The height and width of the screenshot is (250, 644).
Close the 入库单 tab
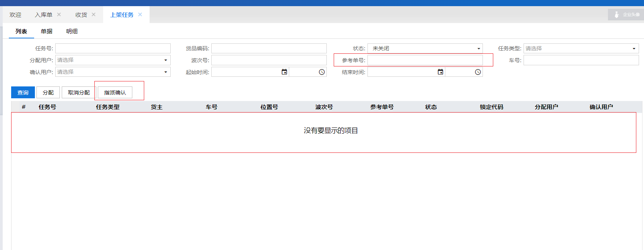coord(59,15)
